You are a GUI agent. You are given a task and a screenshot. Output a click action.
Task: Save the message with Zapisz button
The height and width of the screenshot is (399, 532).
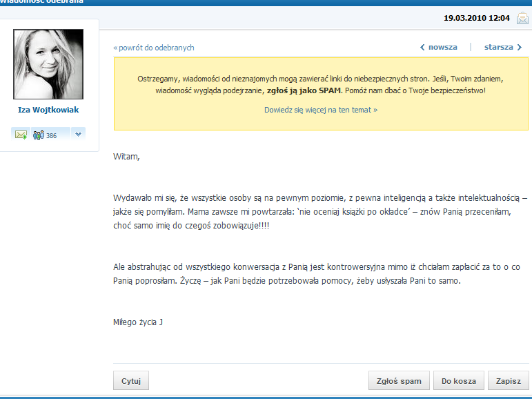pyautogui.click(x=509, y=381)
